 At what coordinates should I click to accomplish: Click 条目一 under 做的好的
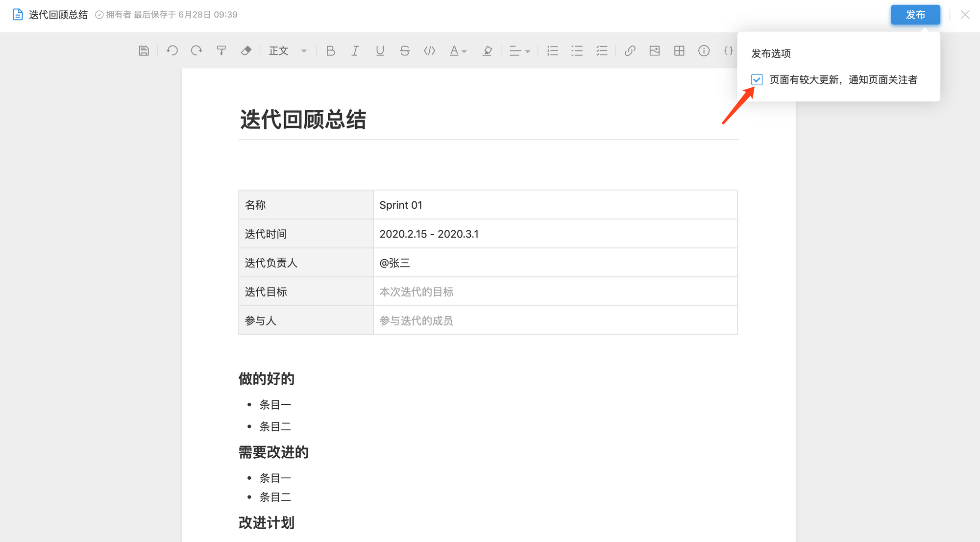point(275,405)
